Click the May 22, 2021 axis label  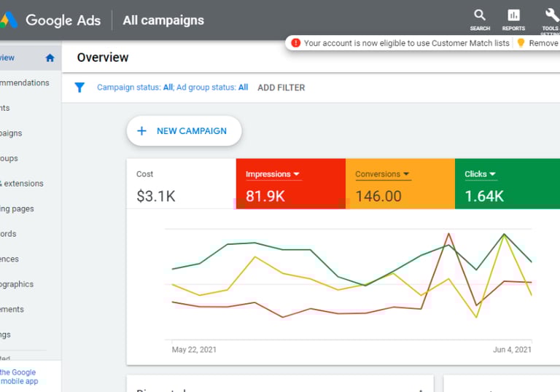194,350
